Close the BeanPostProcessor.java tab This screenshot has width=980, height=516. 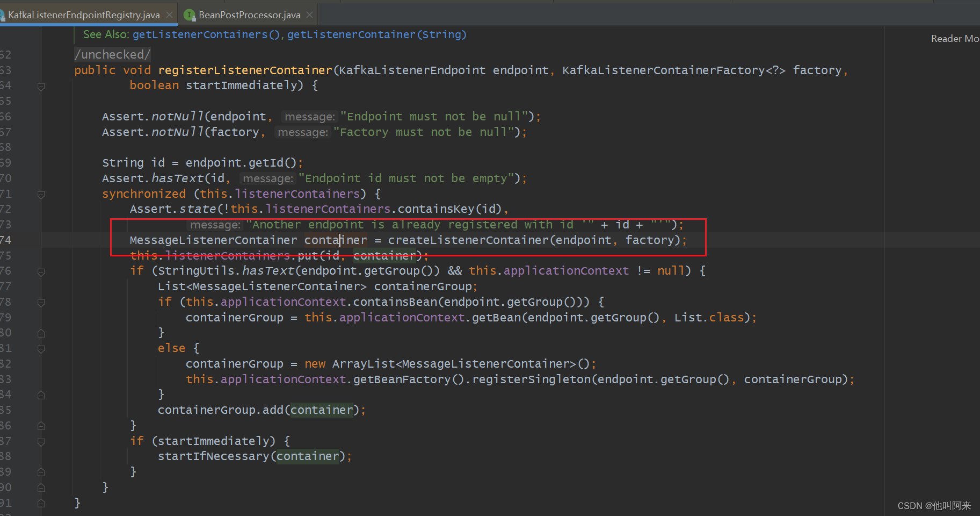309,15
